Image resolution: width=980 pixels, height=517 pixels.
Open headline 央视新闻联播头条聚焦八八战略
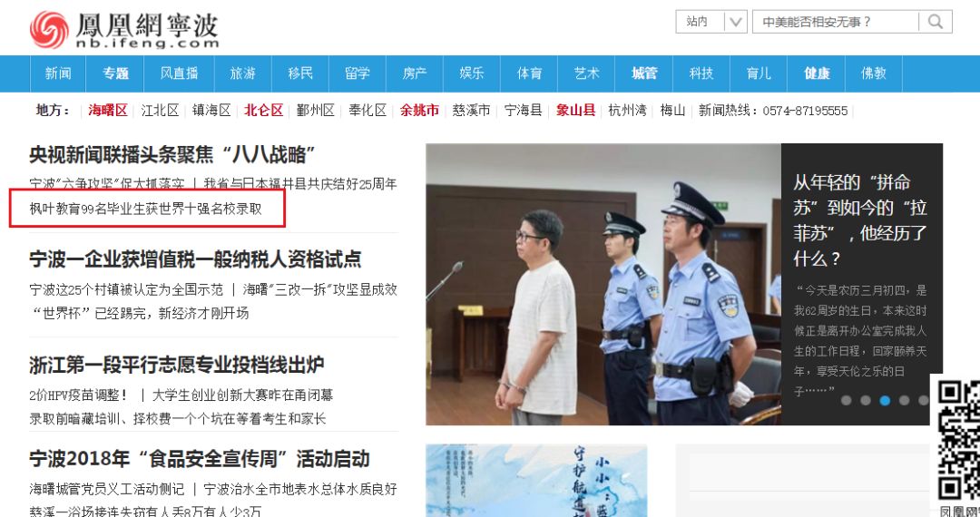(x=171, y=154)
